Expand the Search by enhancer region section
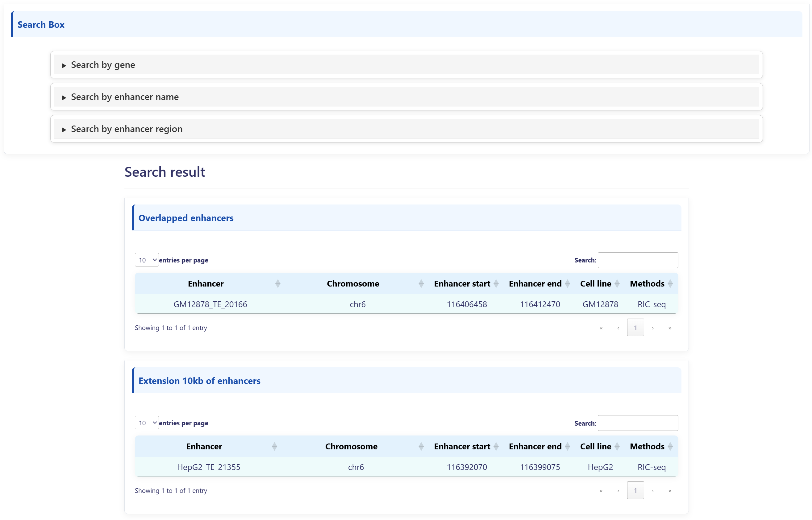The image size is (812, 520). click(x=126, y=129)
